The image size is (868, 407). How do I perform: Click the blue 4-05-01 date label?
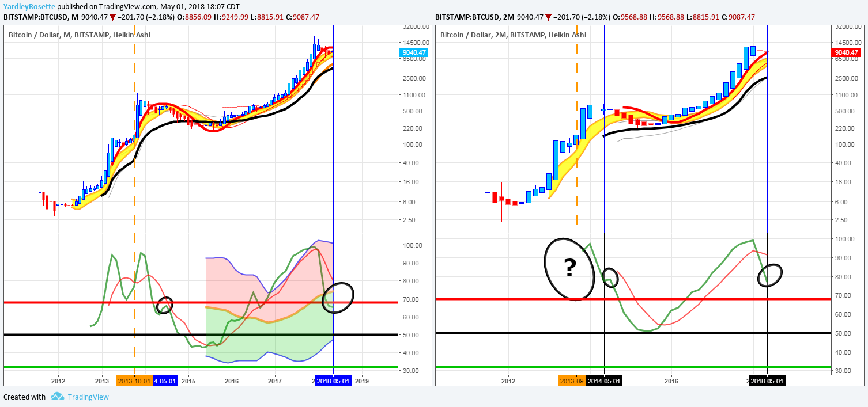(x=166, y=381)
